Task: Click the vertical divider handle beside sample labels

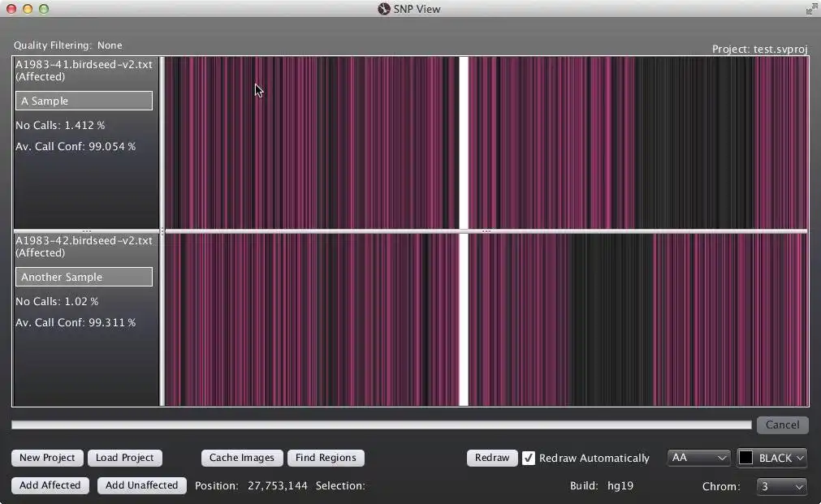Action: (162, 230)
